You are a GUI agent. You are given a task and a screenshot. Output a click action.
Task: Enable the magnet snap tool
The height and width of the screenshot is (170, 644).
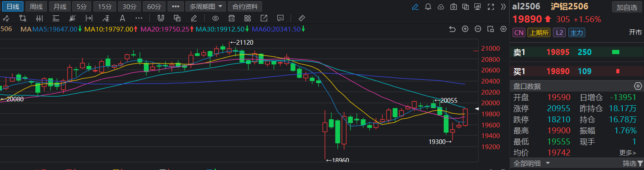pyautogui.click(x=161, y=18)
